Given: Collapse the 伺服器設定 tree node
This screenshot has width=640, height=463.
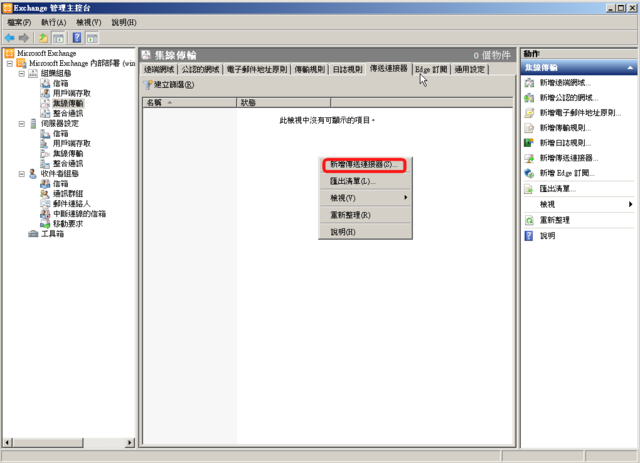Looking at the screenshot, I should click(x=22, y=124).
